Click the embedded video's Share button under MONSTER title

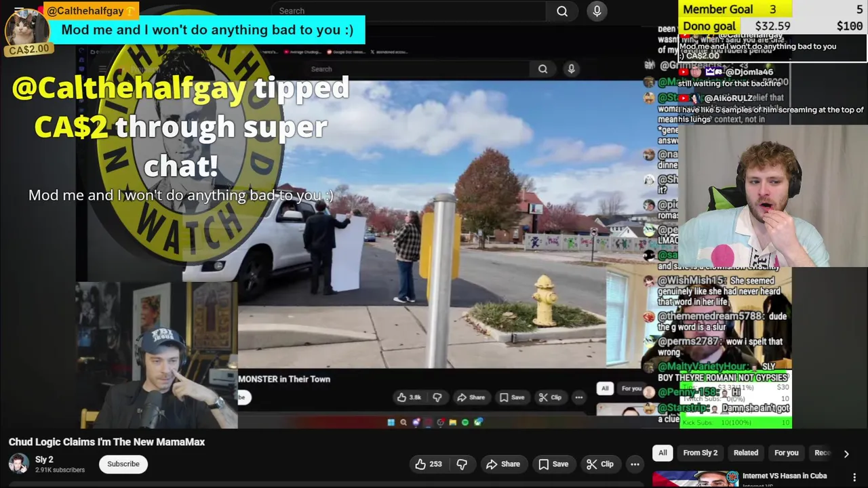click(x=471, y=397)
